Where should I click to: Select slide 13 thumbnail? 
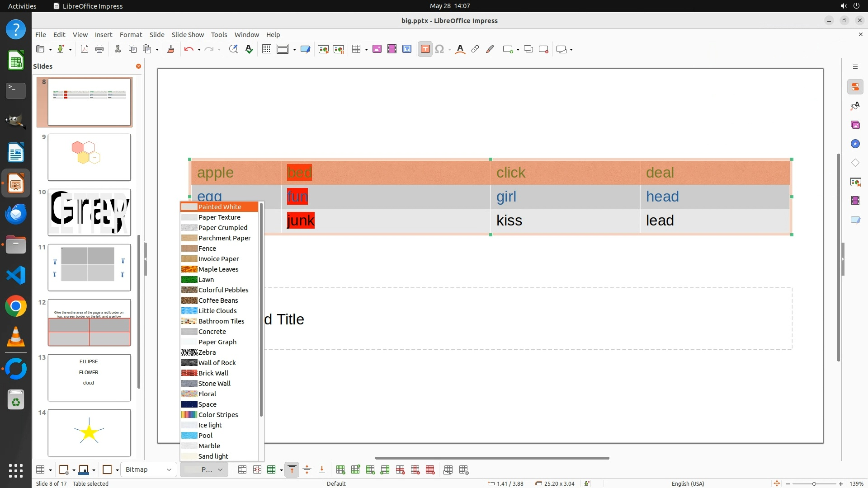point(89,378)
